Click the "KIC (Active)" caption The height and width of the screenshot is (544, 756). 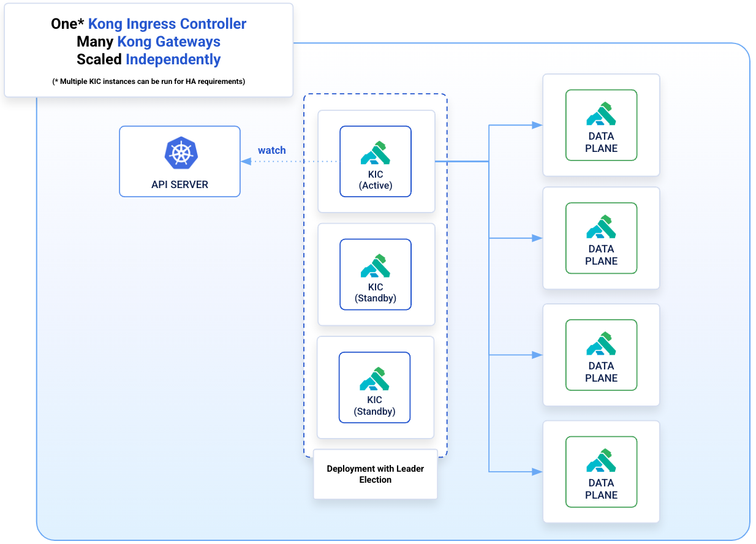[x=376, y=179]
